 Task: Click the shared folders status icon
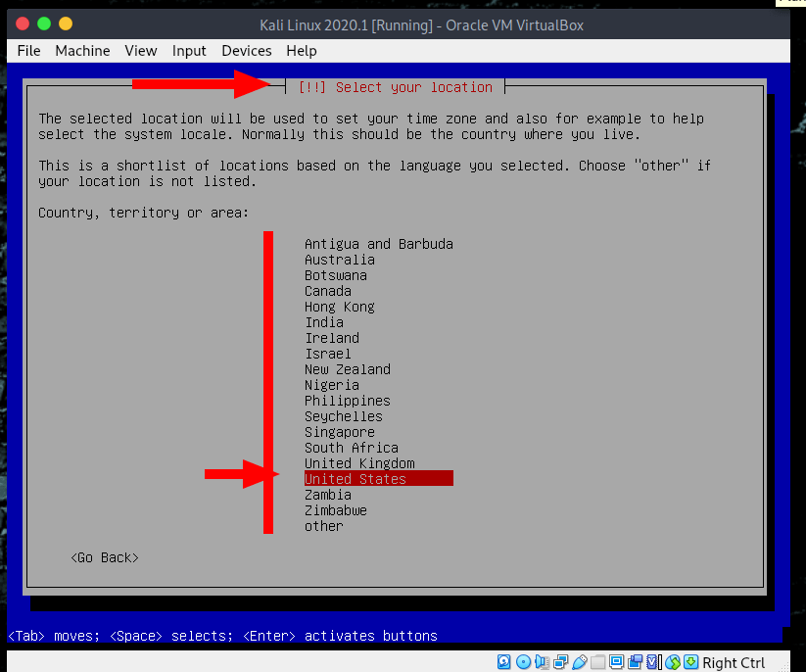point(597,662)
